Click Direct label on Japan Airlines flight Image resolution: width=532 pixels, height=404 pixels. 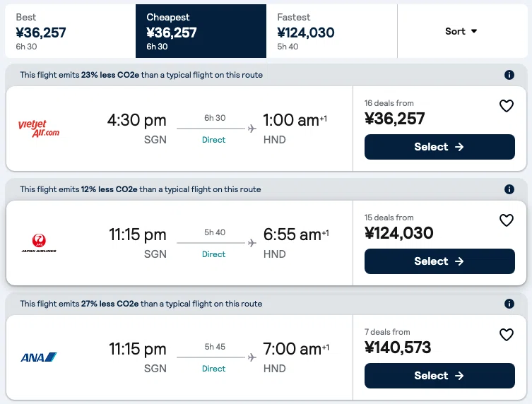pyautogui.click(x=213, y=254)
